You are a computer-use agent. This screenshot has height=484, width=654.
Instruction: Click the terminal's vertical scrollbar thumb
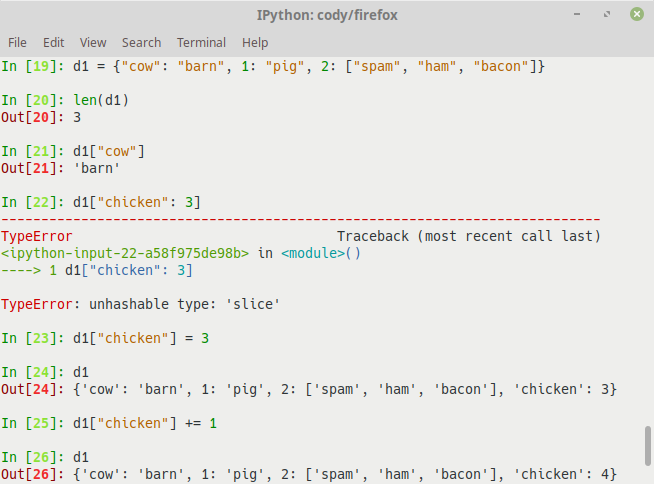(647, 446)
